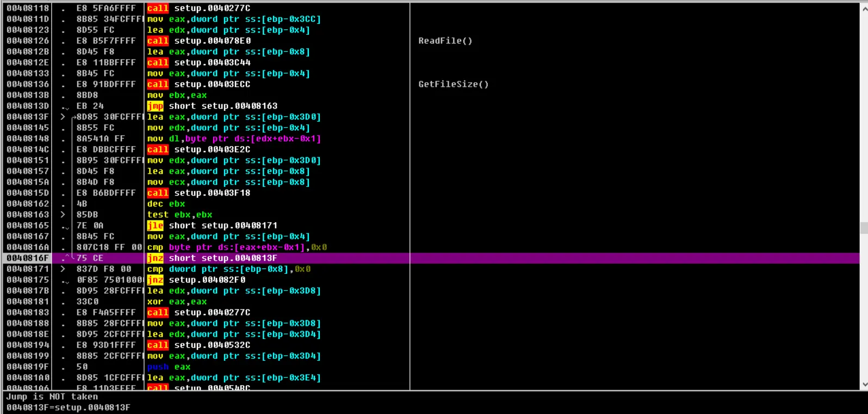Select jnz setup.004082F0 instruction
This screenshot has width=868, height=414.
click(196, 280)
